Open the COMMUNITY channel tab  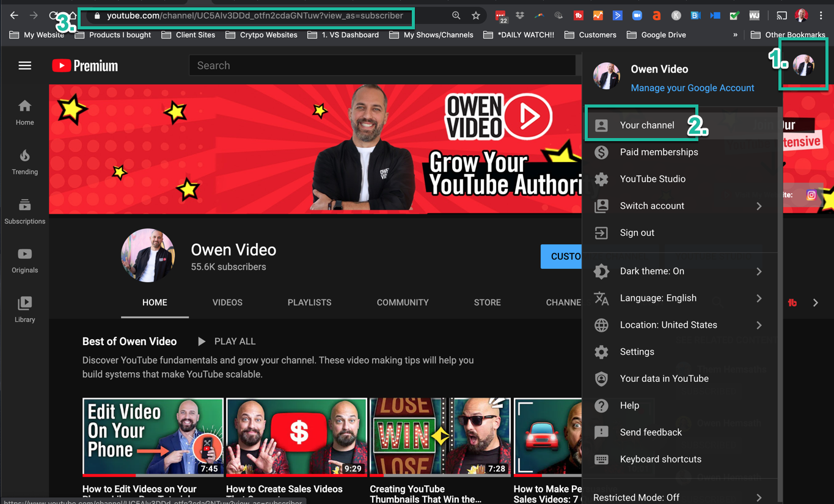pyautogui.click(x=403, y=302)
